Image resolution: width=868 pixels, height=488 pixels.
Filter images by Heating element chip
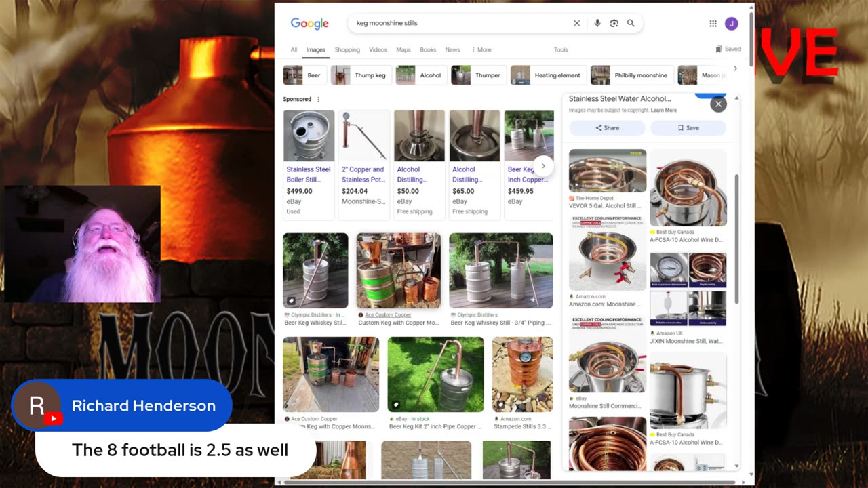click(548, 75)
